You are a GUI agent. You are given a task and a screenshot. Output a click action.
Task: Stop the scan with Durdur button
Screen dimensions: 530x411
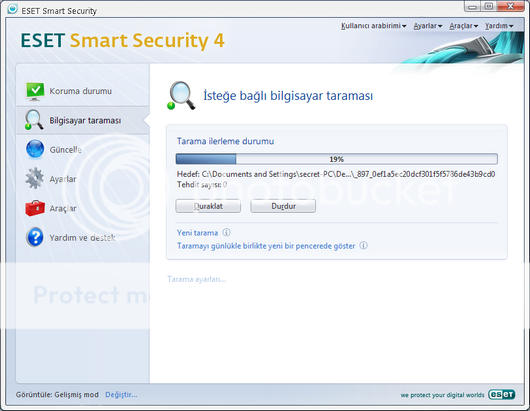click(x=283, y=206)
